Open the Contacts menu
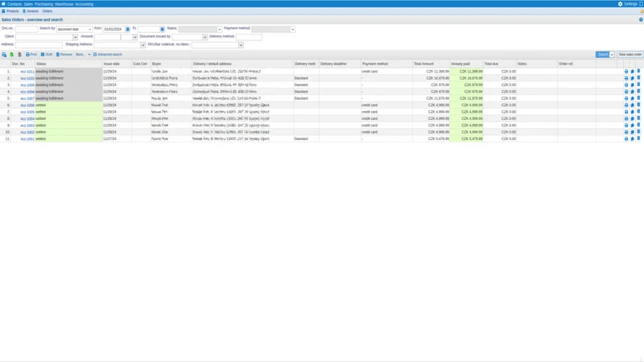 (x=14, y=4)
